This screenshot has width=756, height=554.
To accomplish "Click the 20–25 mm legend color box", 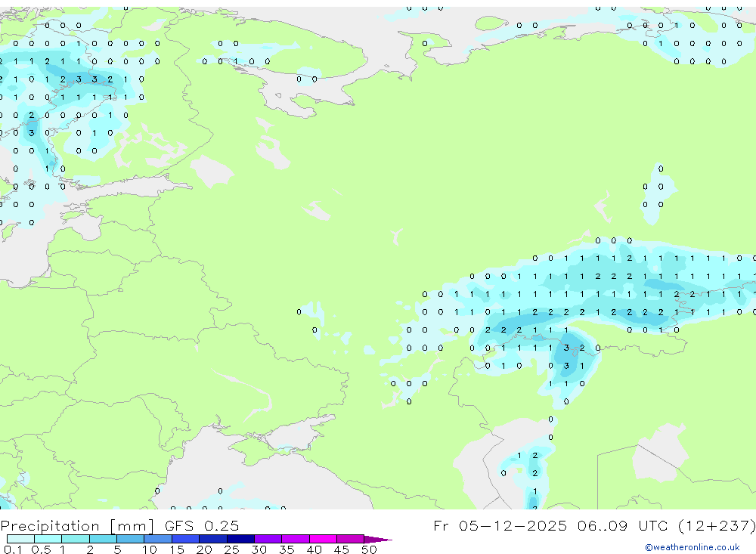I will click(x=212, y=539).
